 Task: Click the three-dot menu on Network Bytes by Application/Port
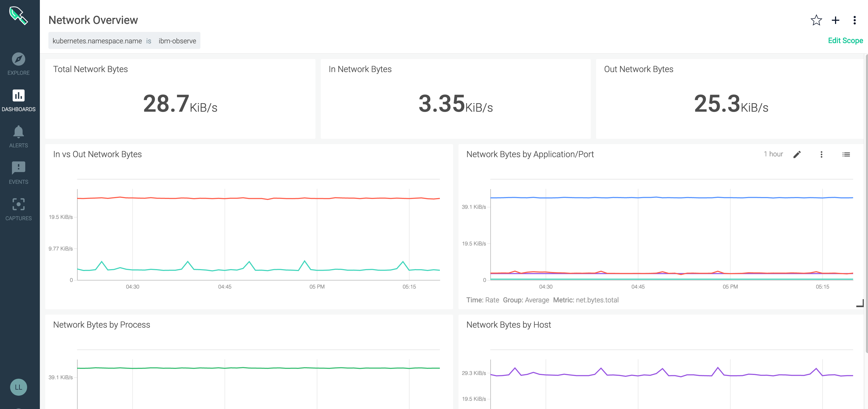click(822, 155)
